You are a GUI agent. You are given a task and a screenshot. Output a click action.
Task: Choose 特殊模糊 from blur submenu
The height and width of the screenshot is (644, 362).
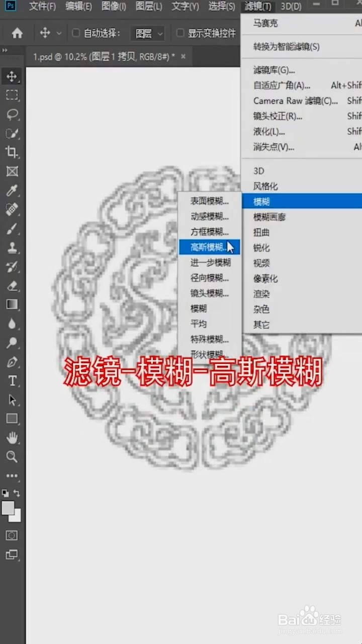(x=210, y=339)
